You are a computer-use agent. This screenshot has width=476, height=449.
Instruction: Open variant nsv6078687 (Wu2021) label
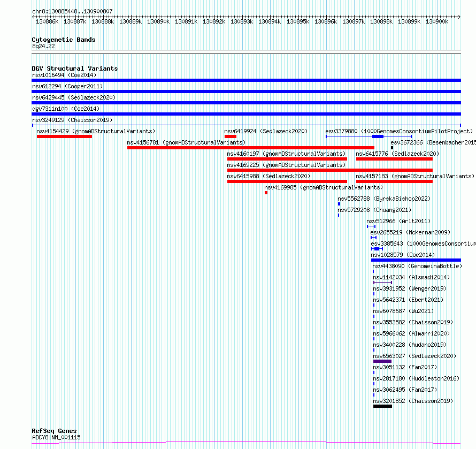click(x=403, y=311)
